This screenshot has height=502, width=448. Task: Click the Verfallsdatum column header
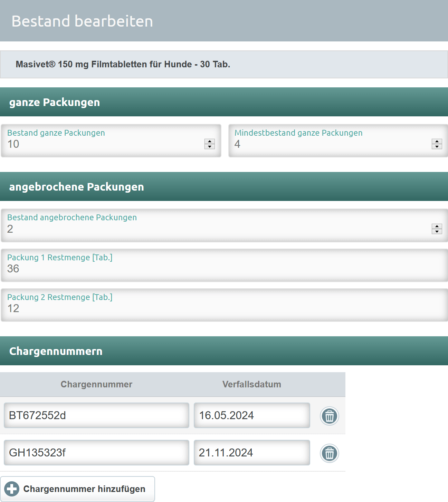[x=252, y=384]
